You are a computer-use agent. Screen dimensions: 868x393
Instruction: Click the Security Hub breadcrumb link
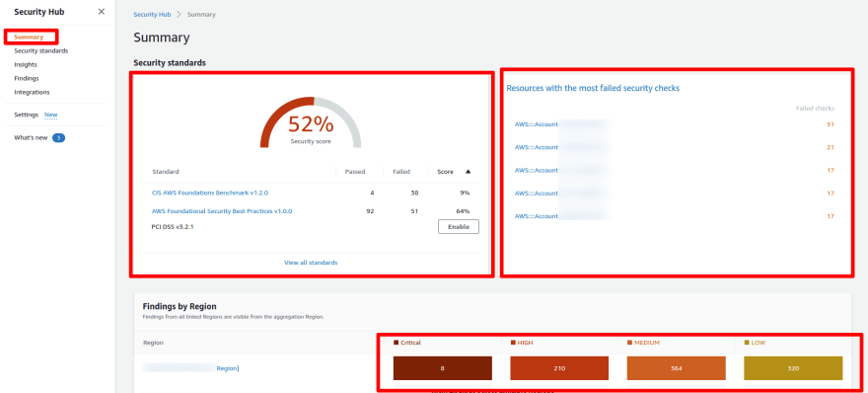(152, 15)
